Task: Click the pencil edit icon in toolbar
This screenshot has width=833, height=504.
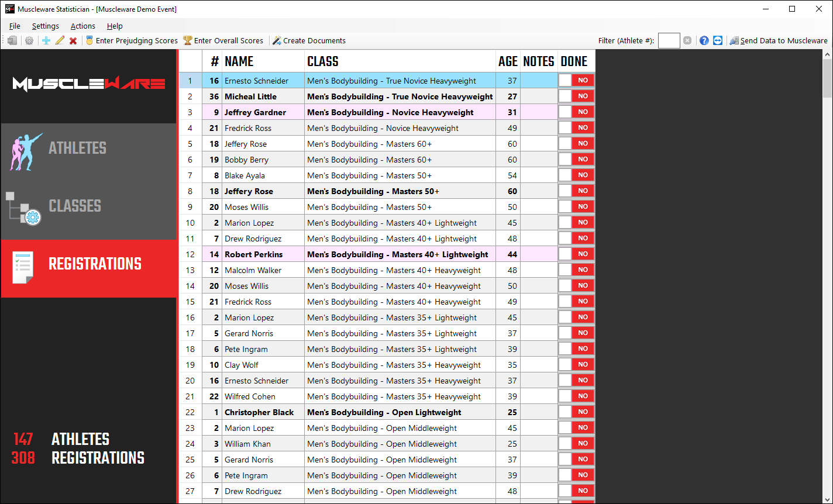Action: click(x=60, y=41)
